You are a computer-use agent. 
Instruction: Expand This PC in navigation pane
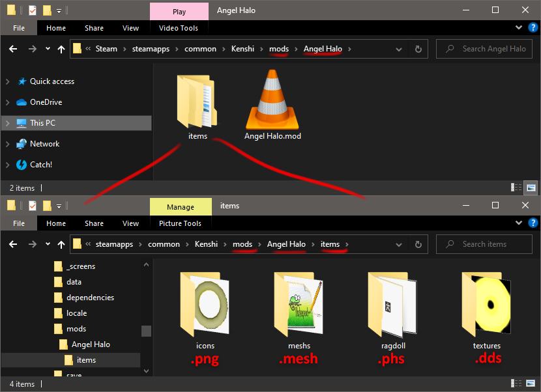tap(8, 122)
